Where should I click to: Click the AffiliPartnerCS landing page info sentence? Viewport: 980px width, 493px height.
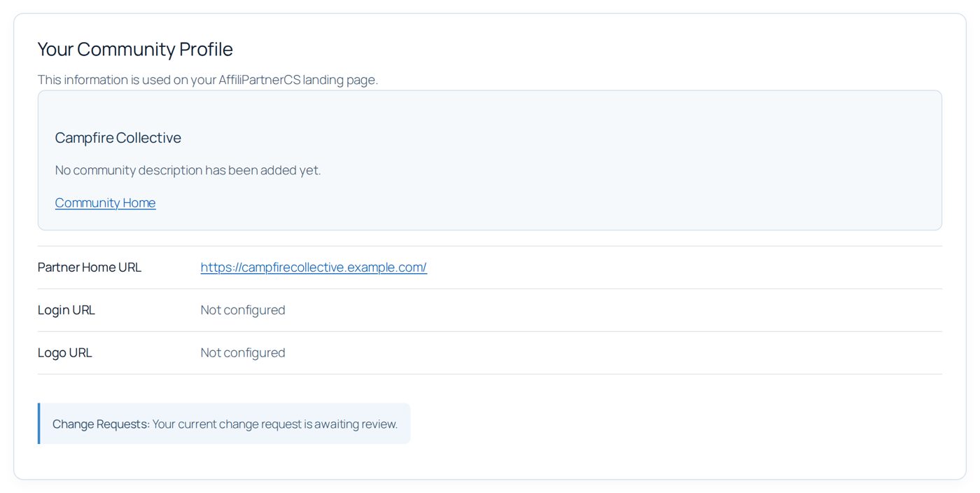(208, 80)
